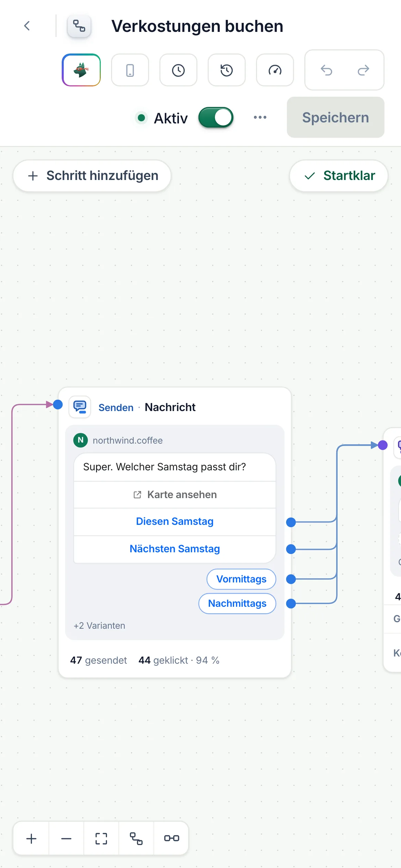Click the Startklar status button
Image resolution: width=401 pixels, height=868 pixels.
click(x=339, y=176)
